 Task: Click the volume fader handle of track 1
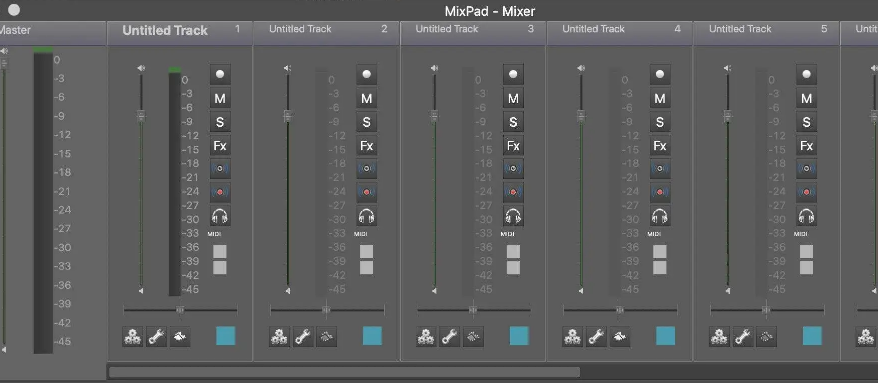(141, 116)
